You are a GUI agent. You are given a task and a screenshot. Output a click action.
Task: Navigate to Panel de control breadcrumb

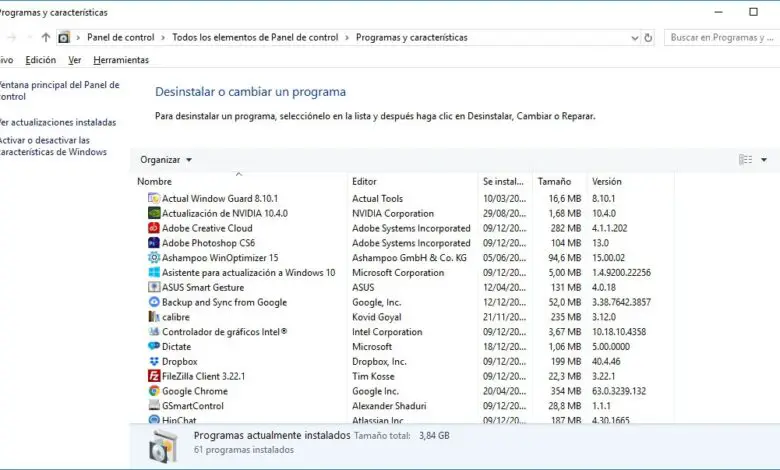pyautogui.click(x=120, y=37)
